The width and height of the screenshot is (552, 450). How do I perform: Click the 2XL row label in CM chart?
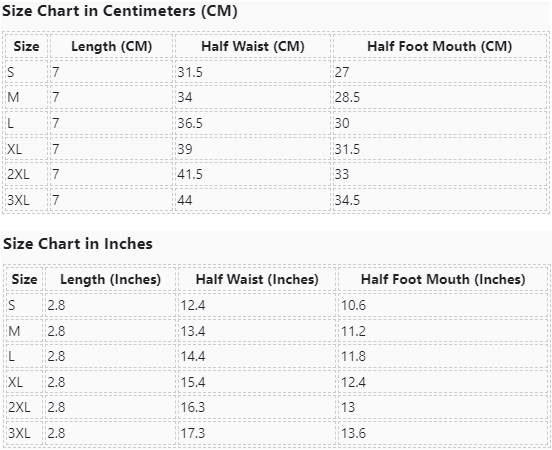point(26,174)
